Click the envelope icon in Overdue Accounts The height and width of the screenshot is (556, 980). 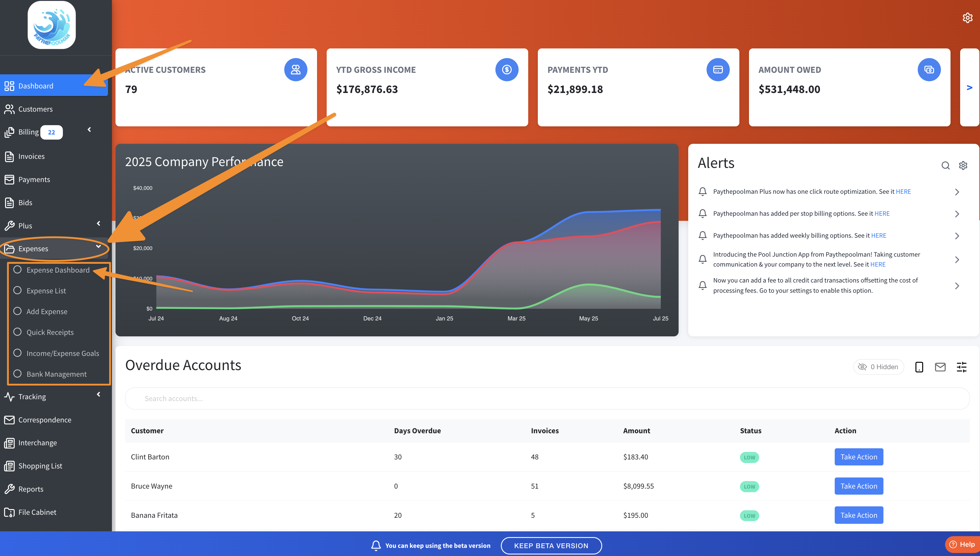click(x=940, y=367)
